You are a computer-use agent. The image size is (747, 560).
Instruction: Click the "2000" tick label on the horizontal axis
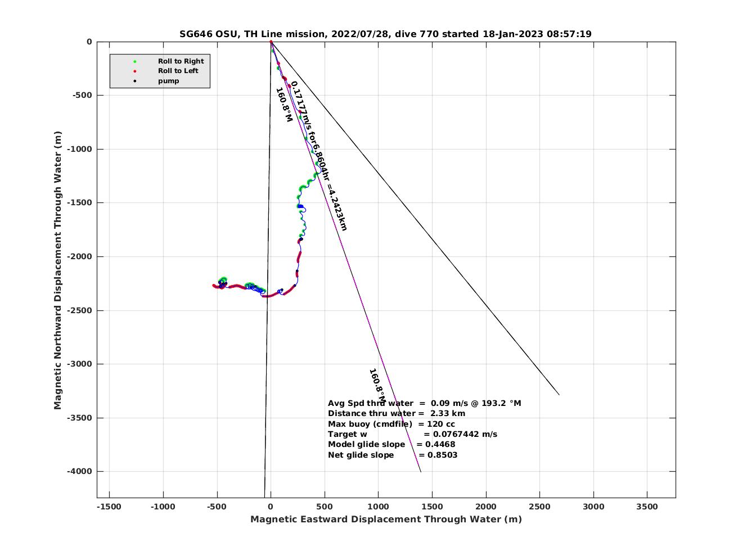tap(486, 507)
